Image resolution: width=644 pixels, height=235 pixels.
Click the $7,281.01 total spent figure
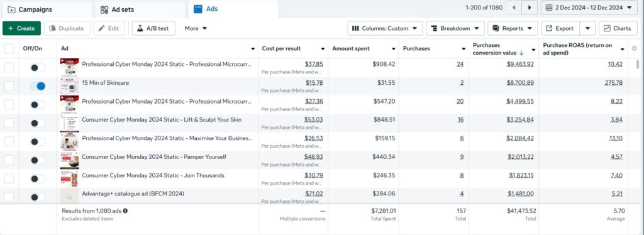click(x=384, y=210)
